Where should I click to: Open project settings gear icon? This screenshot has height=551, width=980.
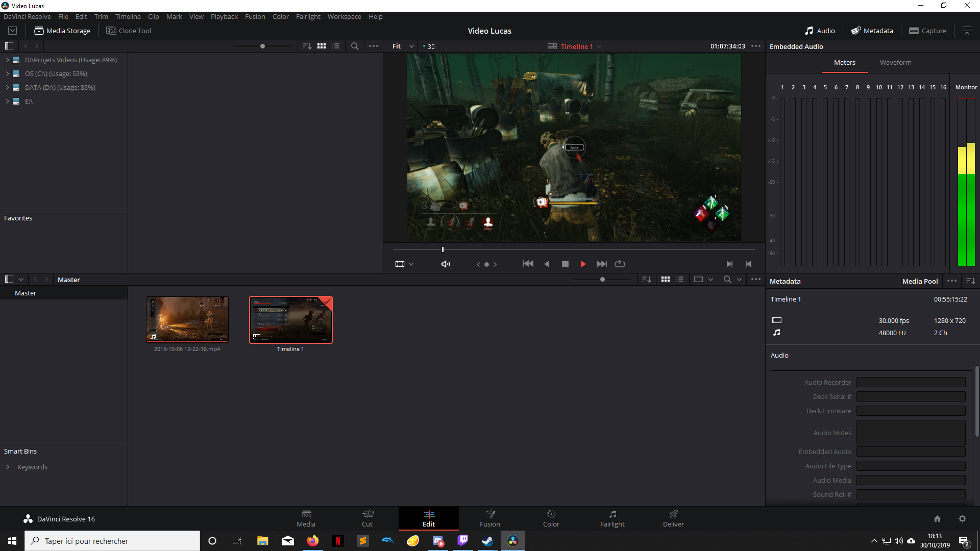pos(962,518)
